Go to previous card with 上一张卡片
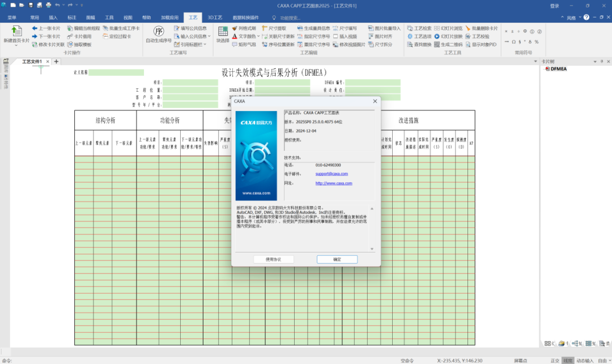The image size is (612, 364). [46, 28]
